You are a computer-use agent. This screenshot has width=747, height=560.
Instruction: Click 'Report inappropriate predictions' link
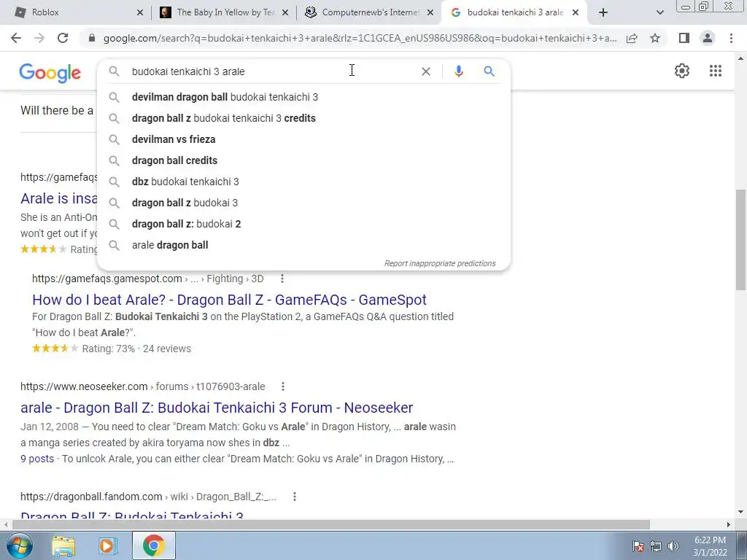coord(440,263)
